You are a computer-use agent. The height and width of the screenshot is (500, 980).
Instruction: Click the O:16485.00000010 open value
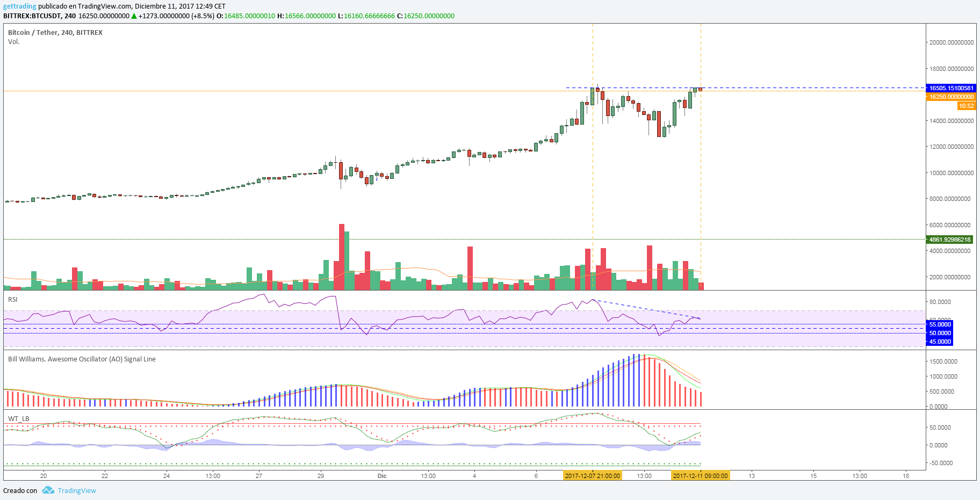[x=246, y=16]
